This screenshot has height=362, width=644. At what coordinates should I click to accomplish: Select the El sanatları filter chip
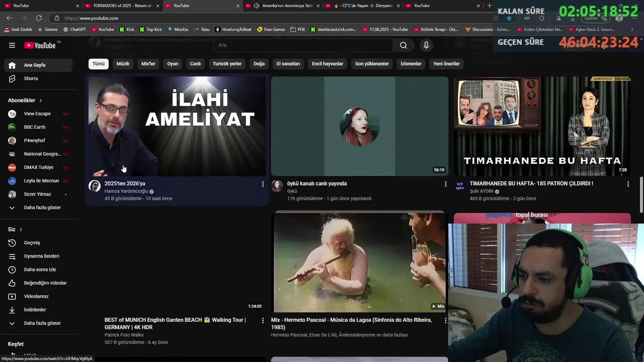coord(288,64)
